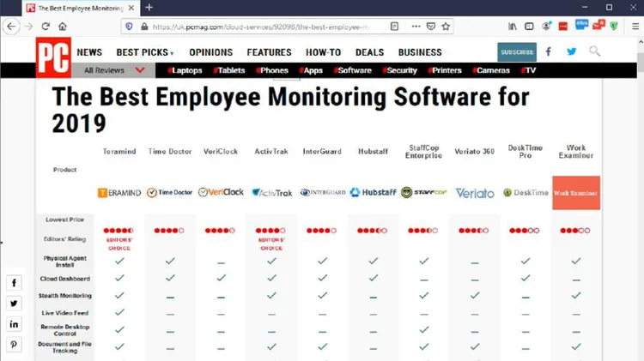Click the StaffCop Enterprise column heading
The image size is (644, 361).
pos(423,152)
